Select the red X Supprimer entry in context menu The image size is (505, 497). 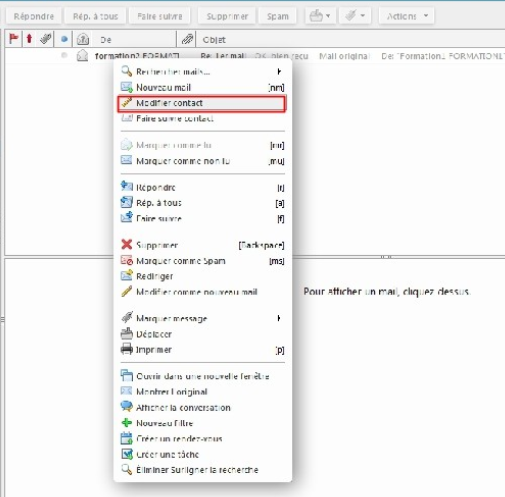[x=202, y=245]
